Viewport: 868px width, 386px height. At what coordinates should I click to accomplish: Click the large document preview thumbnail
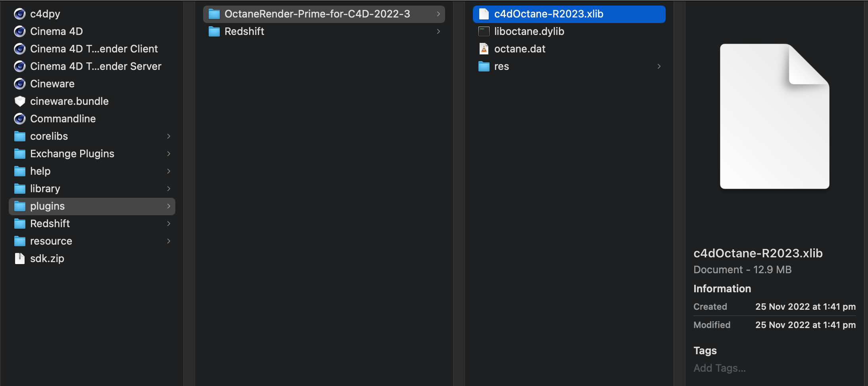pyautogui.click(x=774, y=116)
